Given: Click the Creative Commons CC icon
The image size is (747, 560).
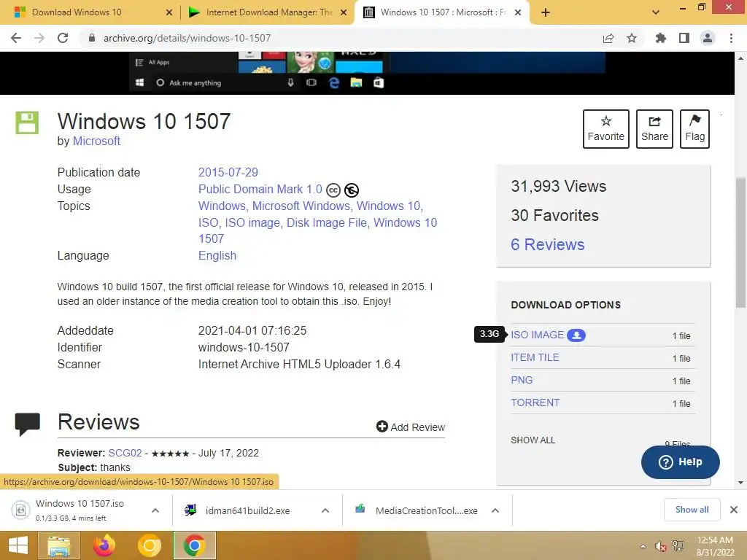Looking at the screenshot, I should coord(333,190).
